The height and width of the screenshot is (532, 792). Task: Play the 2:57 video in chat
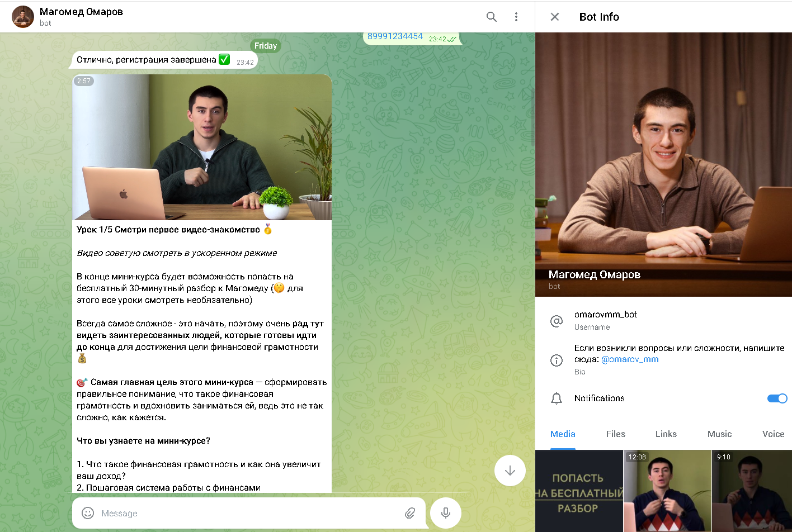pyautogui.click(x=202, y=147)
